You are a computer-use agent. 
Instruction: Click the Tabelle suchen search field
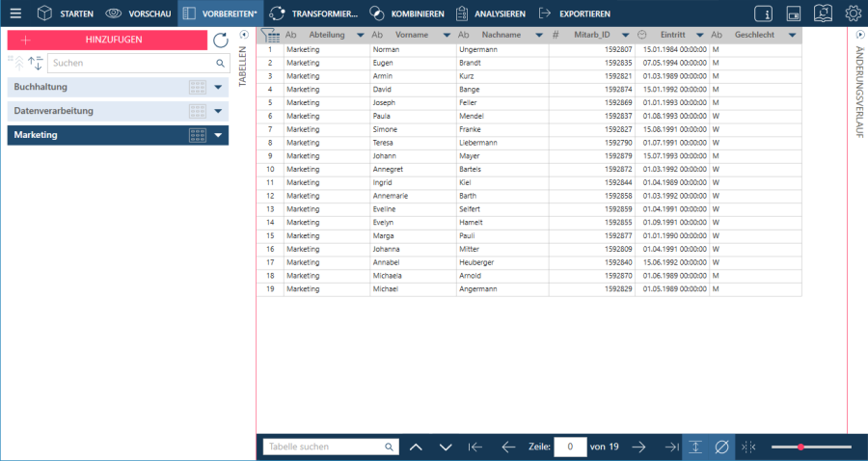coord(323,447)
